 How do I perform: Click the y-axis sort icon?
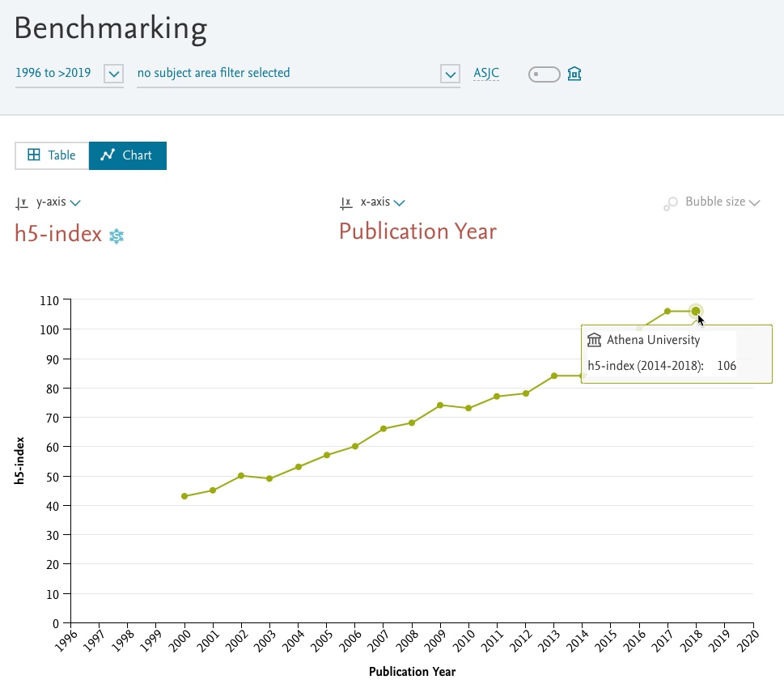pos(22,203)
